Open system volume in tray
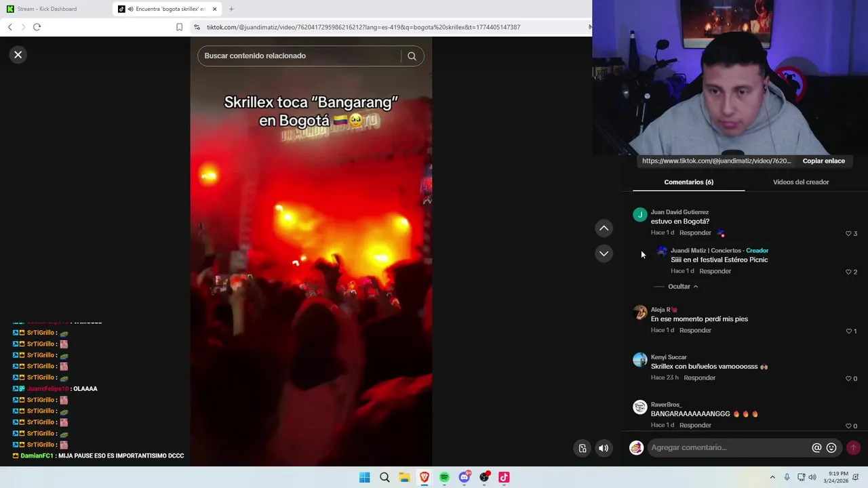 tap(812, 477)
